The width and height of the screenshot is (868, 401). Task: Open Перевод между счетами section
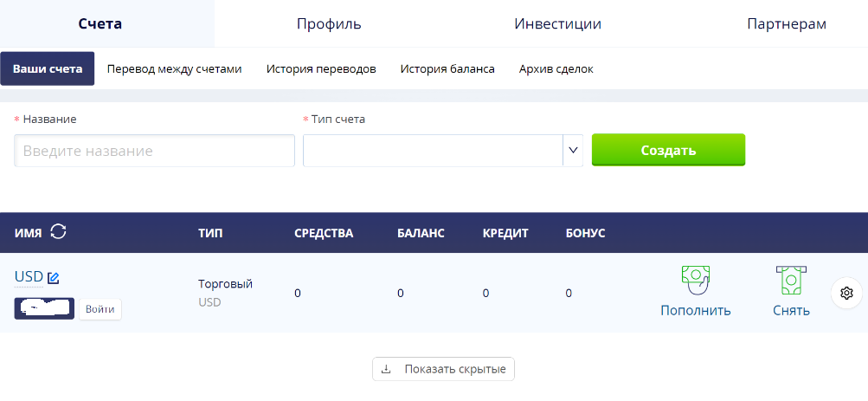tap(174, 69)
